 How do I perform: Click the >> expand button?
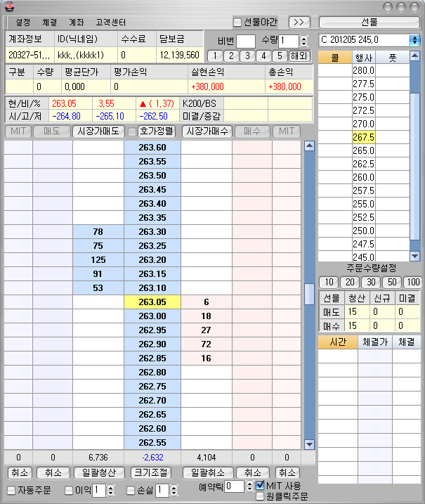(299, 22)
